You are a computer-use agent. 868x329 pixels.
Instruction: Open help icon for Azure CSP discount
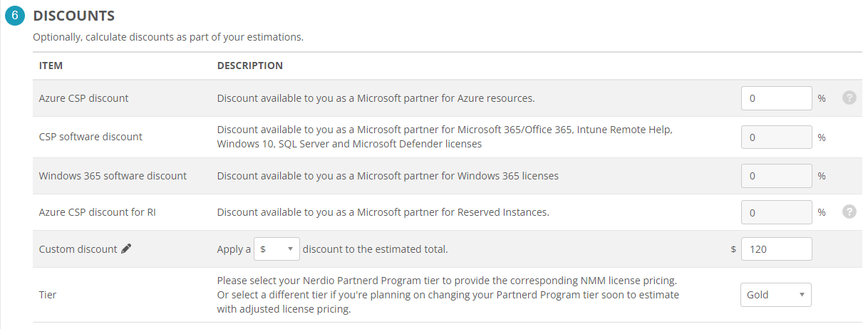tap(849, 98)
